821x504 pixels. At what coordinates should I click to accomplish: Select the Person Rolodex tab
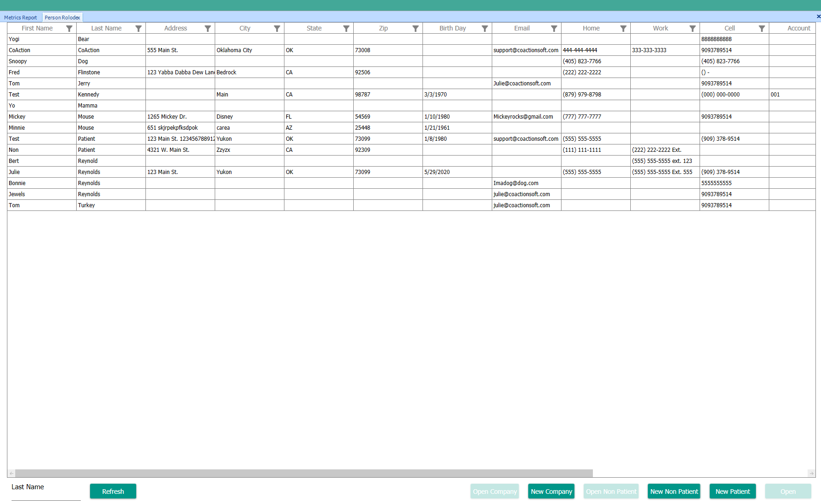coord(62,18)
